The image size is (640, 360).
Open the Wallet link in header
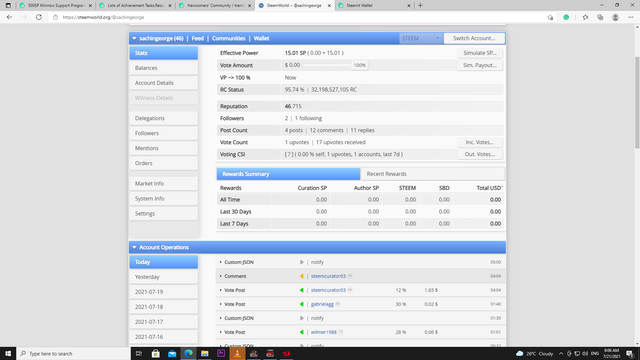[x=261, y=38]
